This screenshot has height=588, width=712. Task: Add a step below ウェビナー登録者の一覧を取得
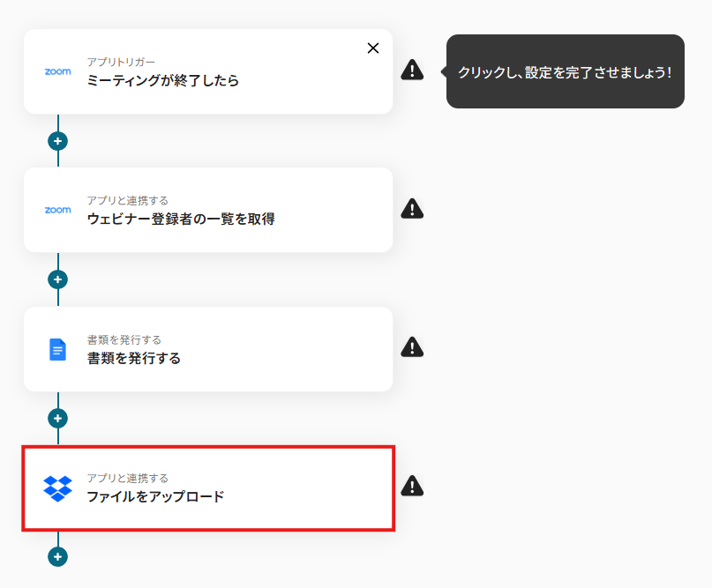57,279
